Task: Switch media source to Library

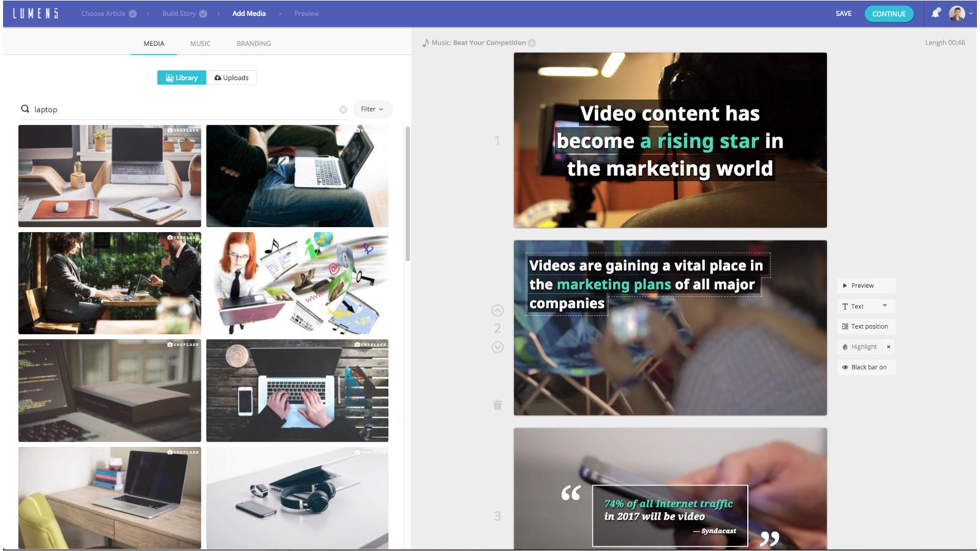Action: [182, 78]
